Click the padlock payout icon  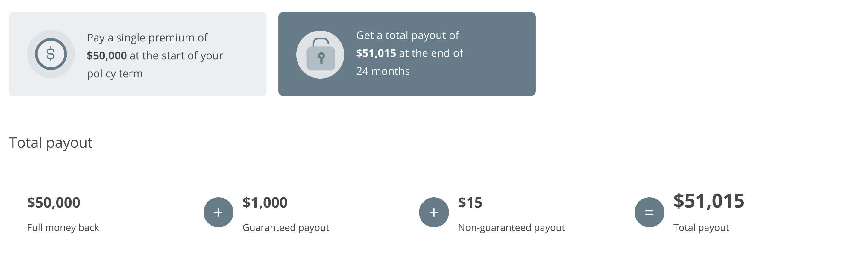[320, 55]
